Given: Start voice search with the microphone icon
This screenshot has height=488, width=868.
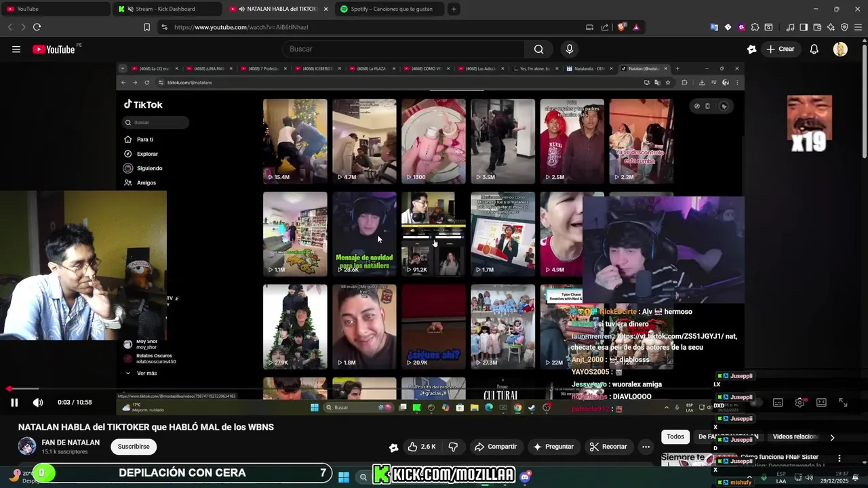Looking at the screenshot, I should pyautogui.click(x=570, y=49).
